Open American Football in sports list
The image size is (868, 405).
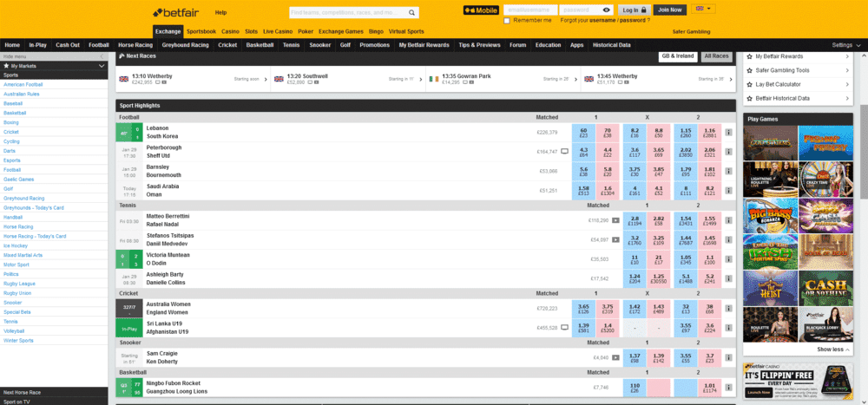[23, 85]
